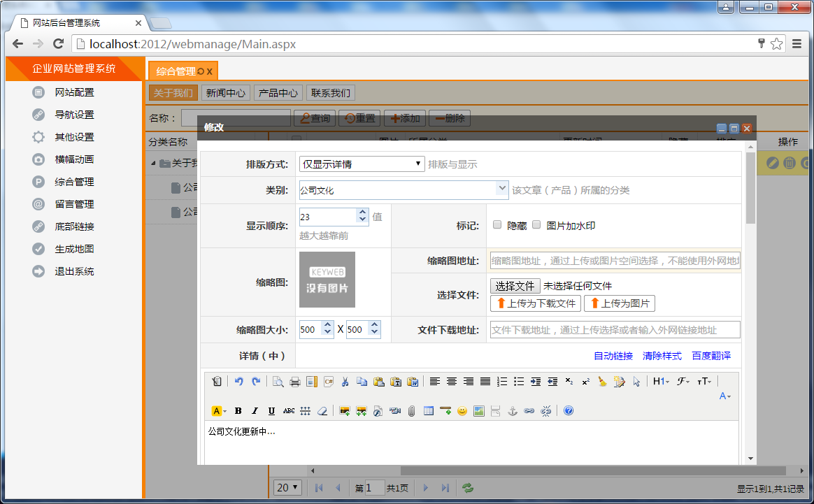Open the page size 20 dropdown
This screenshot has width=814, height=504.
tap(287, 488)
